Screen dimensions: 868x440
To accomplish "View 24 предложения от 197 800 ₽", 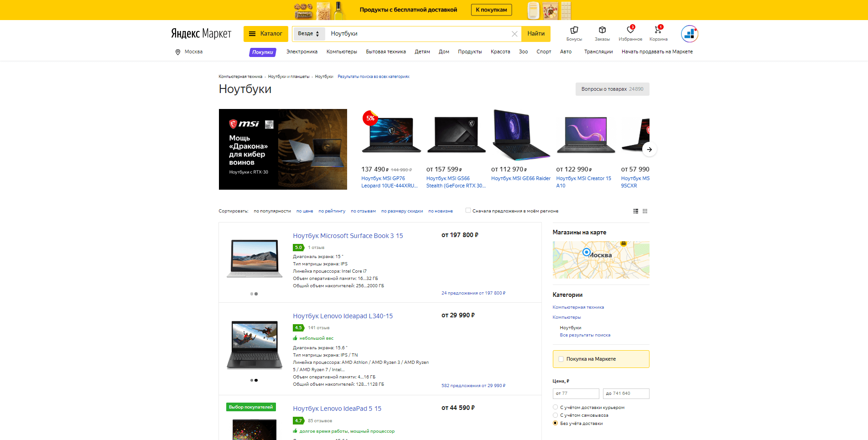I will pos(473,293).
